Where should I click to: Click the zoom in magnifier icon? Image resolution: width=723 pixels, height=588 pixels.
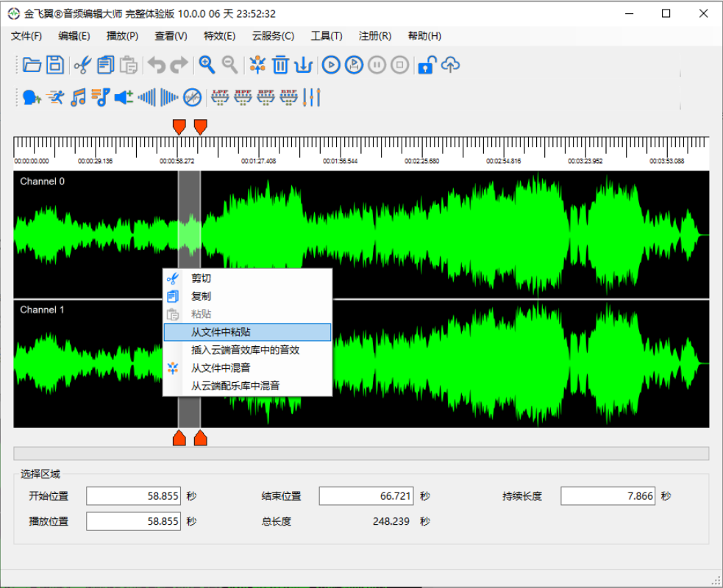click(x=207, y=65)
